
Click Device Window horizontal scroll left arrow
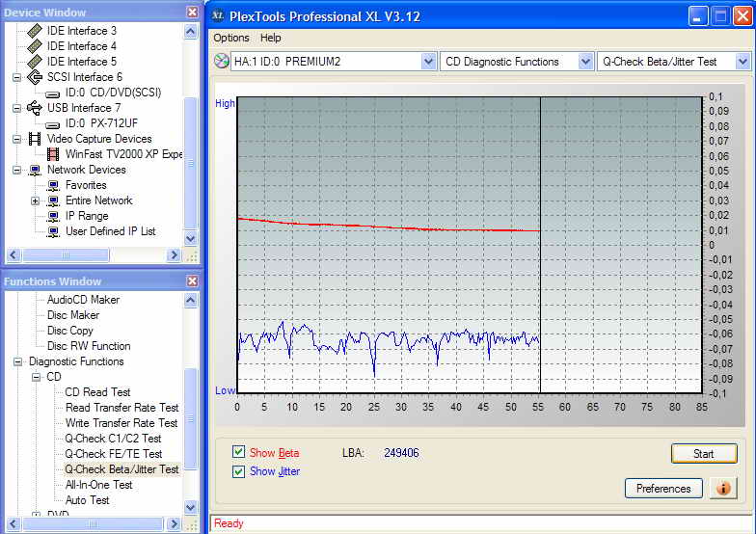[13, 254]
